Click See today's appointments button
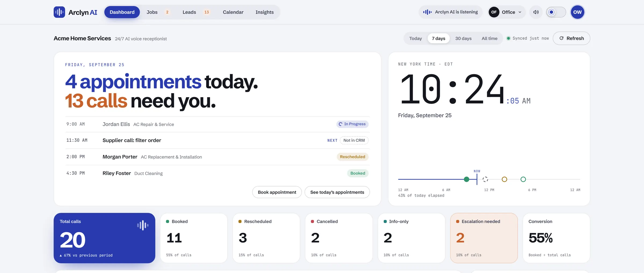This screenshot has width=644, height=273. click(337, 192)
